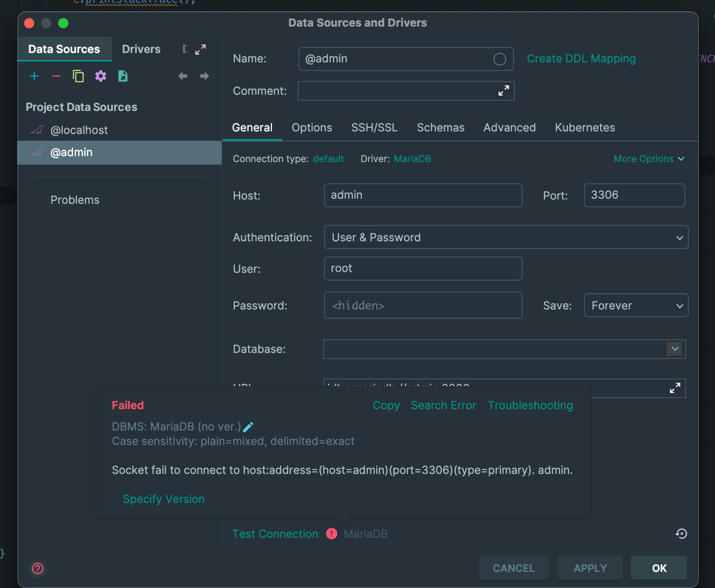Go forward with the right arrow

[204, 76]
